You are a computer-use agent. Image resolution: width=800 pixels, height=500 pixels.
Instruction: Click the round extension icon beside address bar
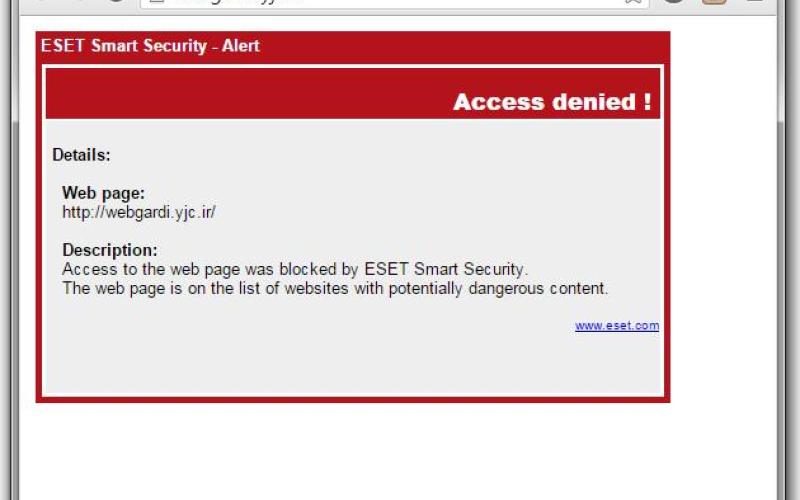674,3
